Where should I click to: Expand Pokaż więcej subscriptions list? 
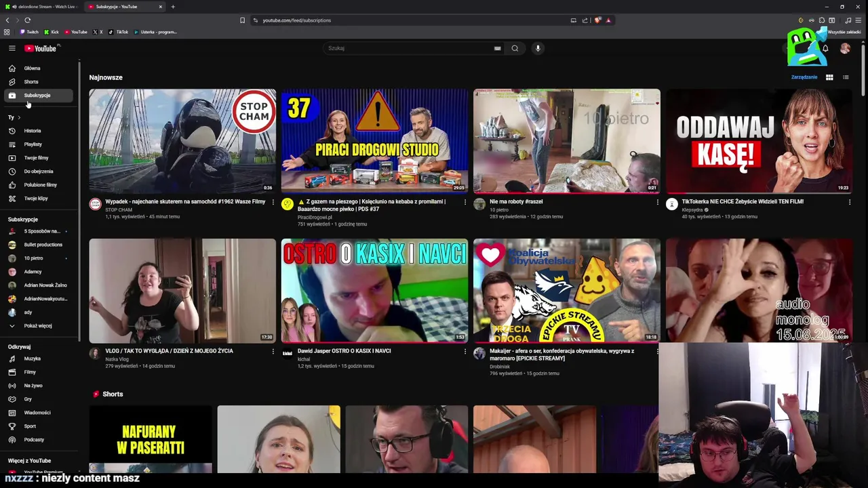point(39,326)
